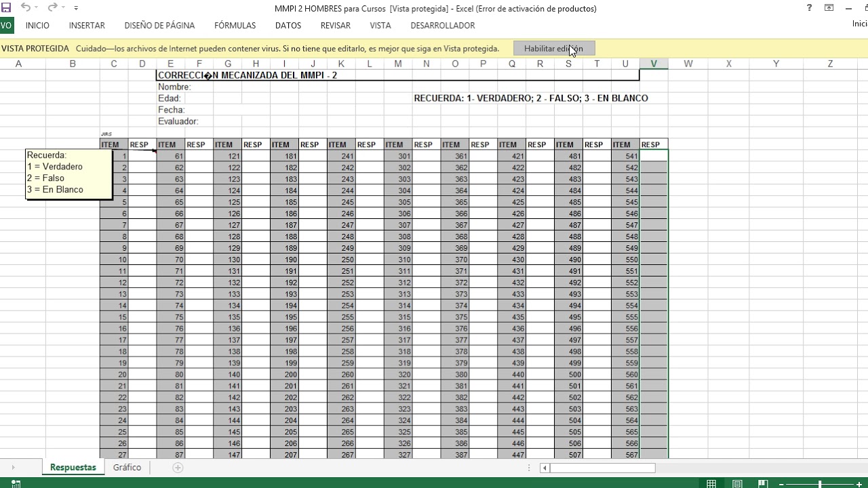Open the ARCHIVO file tab
Screen dimensions: 868x488
click(x=6, y=25)
